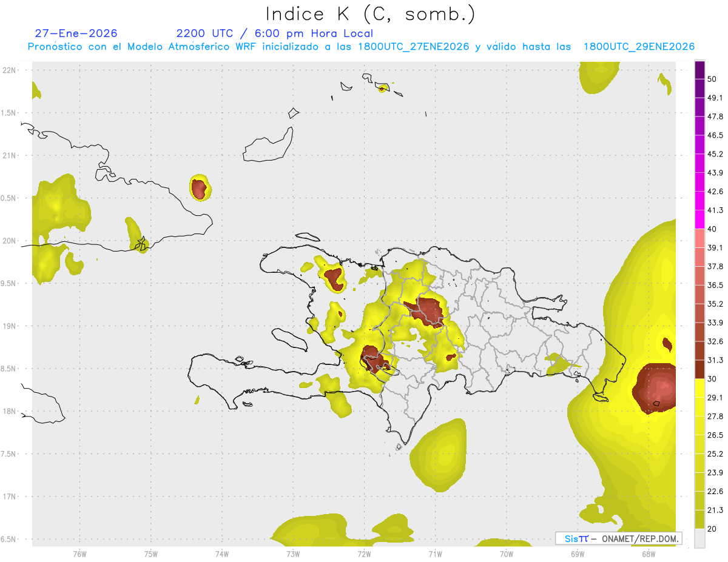Click the colorbar value "40"
Image resolution: width=728 pixels, height=562 pixels.
[712, 229]
